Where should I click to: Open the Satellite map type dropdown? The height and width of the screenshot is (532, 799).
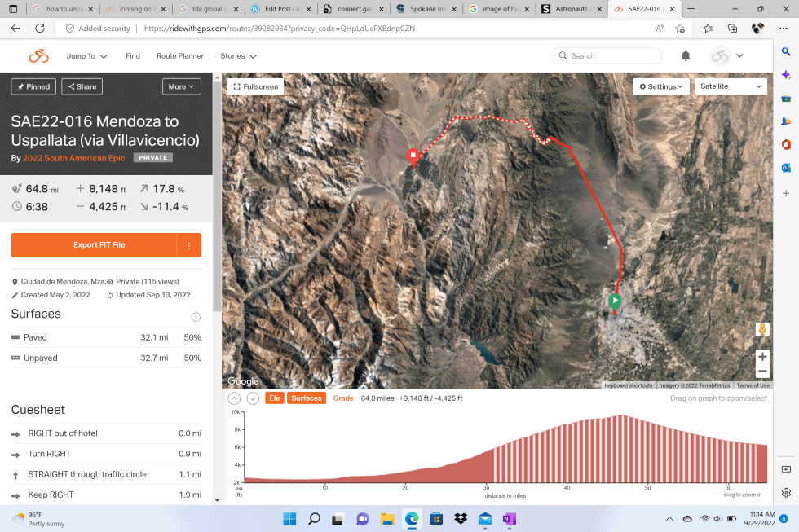click(731, 86)
